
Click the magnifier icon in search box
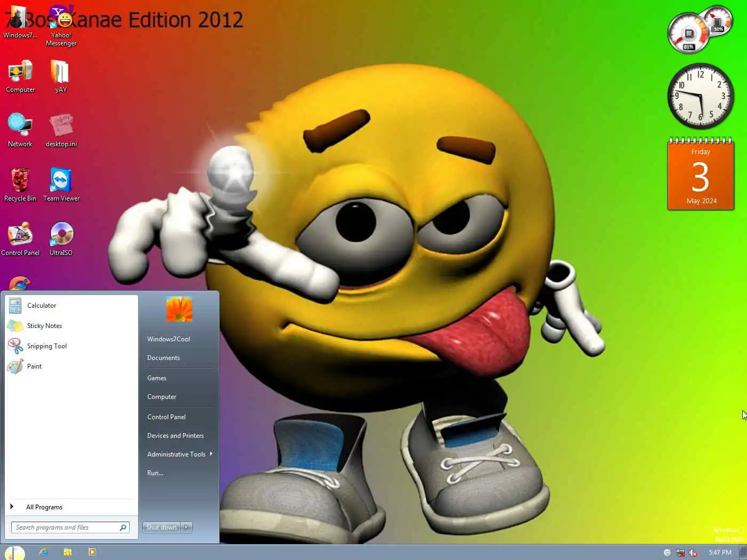click(123, 527)
